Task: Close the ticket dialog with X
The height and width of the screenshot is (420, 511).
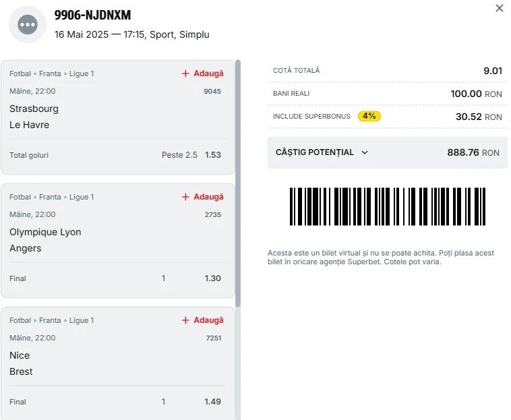Action: tap(500, 8)
